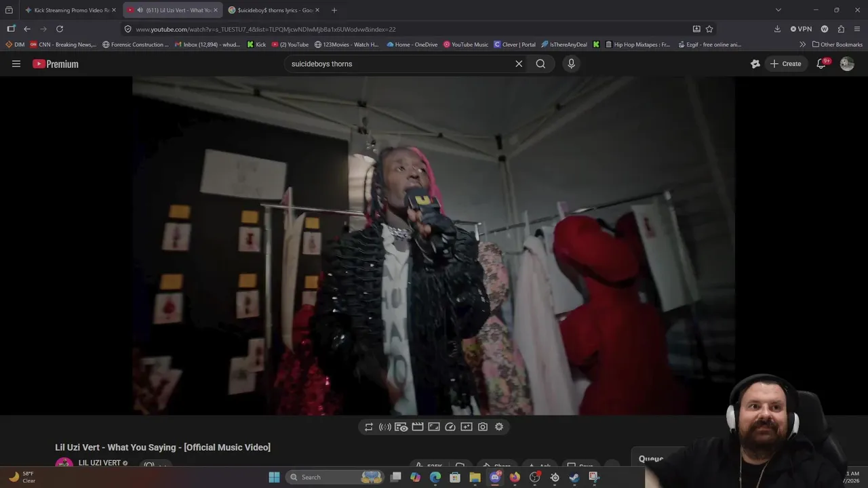Bookmark this page with the star icon
The image size is (868, 488).
point(709,29)
